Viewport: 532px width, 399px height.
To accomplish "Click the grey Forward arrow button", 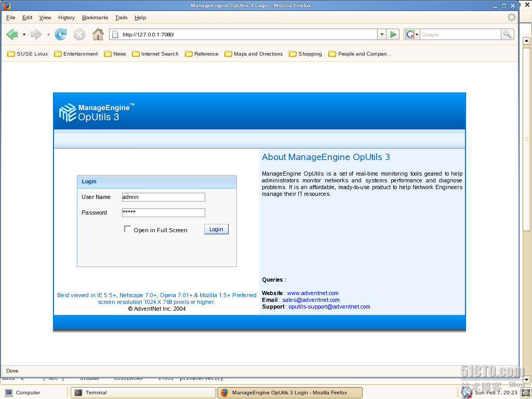I will (36, 34).
